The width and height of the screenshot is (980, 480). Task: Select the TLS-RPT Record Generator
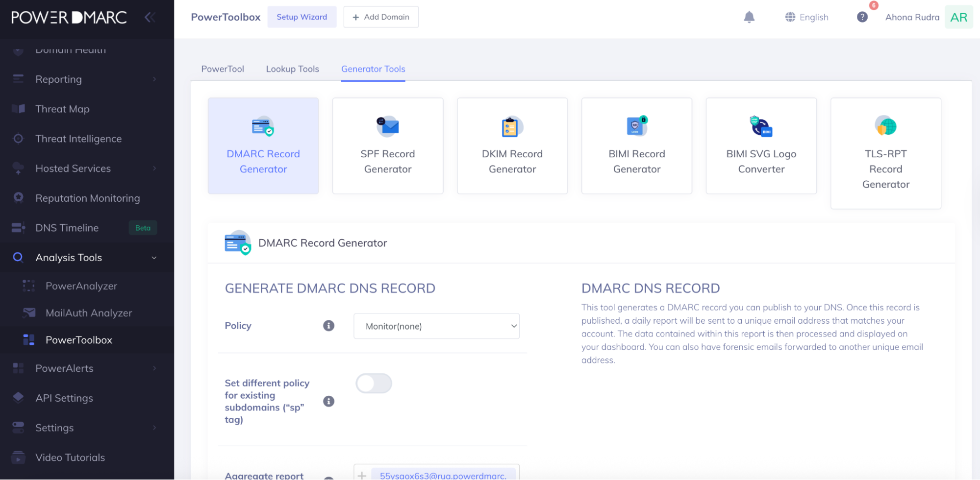tap(885, 153)
